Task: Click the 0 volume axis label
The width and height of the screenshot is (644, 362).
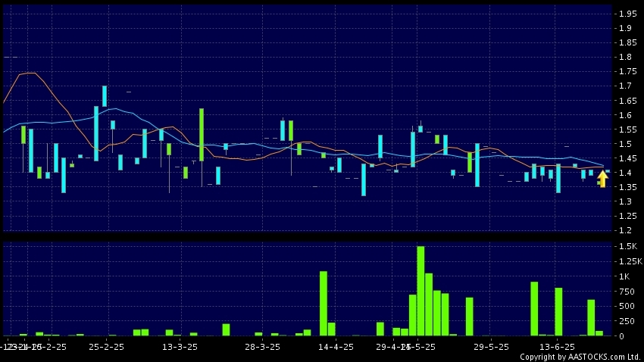Action: click(x=621, y=336)
